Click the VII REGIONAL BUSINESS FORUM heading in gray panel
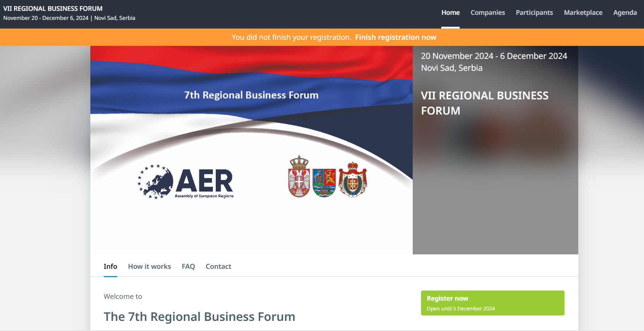The image size is (644, 331). tap(484, 103)
